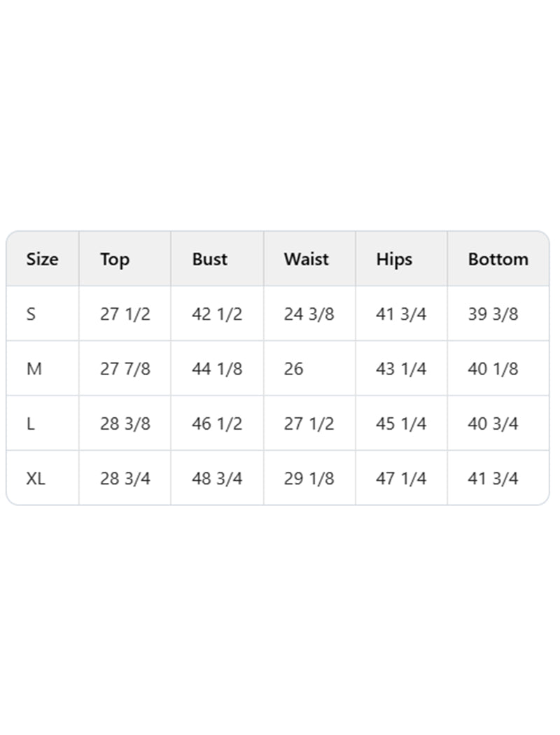Click the size XL row label
Viewport: 560px width, 735px height.
[36, 479]
